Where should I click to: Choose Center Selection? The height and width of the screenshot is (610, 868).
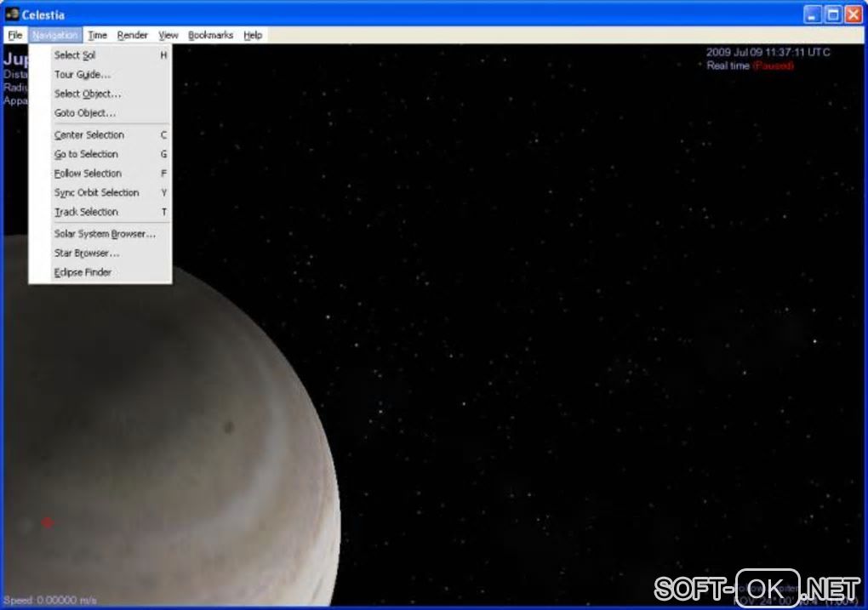coord(89,135)
